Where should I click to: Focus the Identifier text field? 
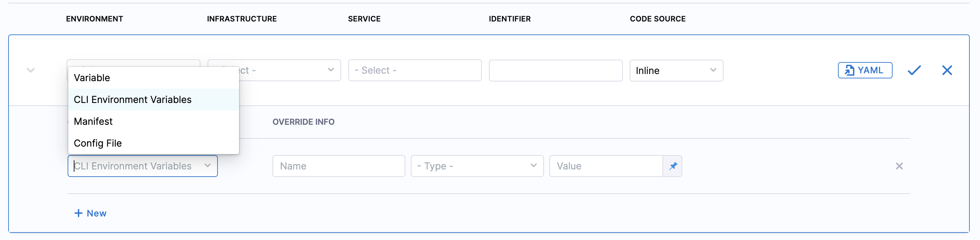click(x=555, y=71)
